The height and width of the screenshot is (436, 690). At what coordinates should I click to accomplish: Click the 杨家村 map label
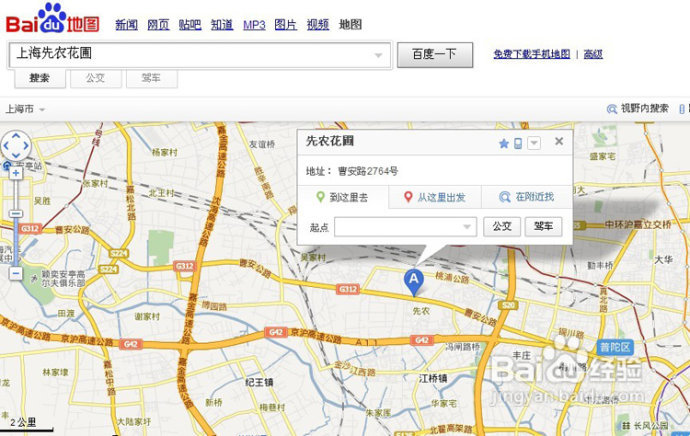pos(165,152)
